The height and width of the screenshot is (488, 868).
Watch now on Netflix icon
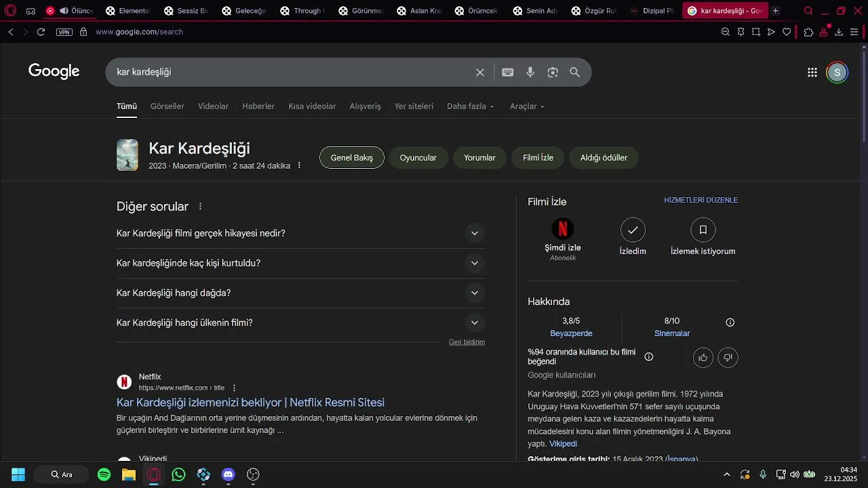click(563, 230)
